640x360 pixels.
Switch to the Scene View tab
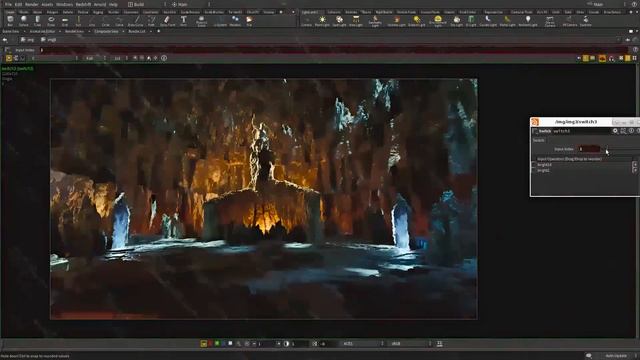tap(11, 31)
